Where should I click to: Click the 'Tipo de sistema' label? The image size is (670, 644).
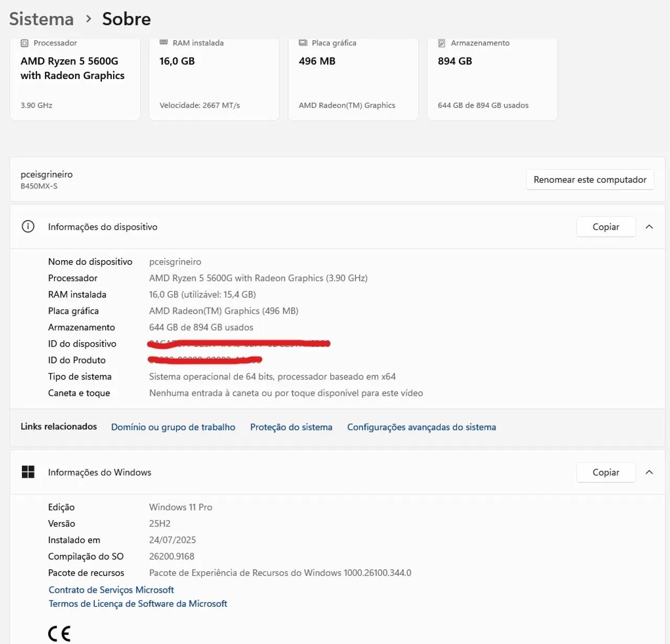coord(80,376)
